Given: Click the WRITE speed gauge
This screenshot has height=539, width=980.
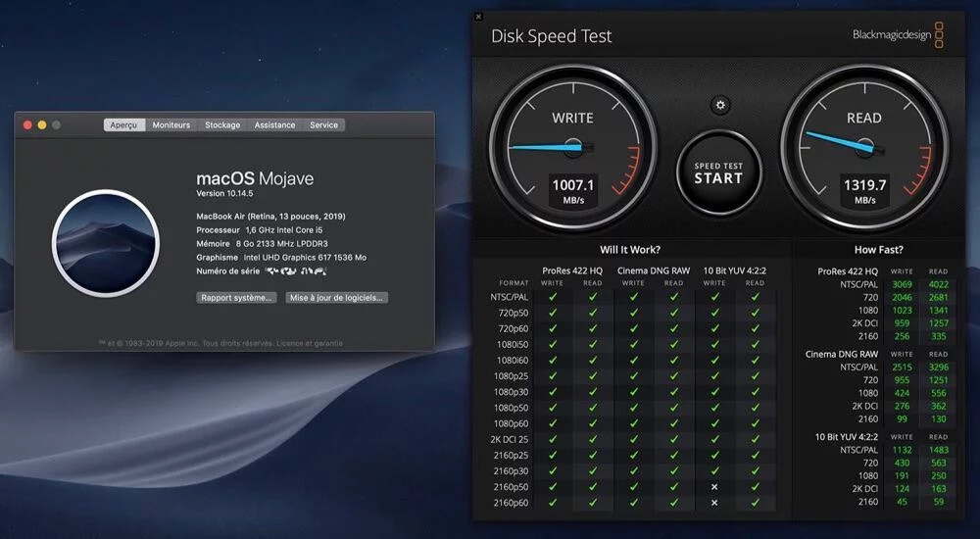Looking at the screenshot, I should [572, 148].
